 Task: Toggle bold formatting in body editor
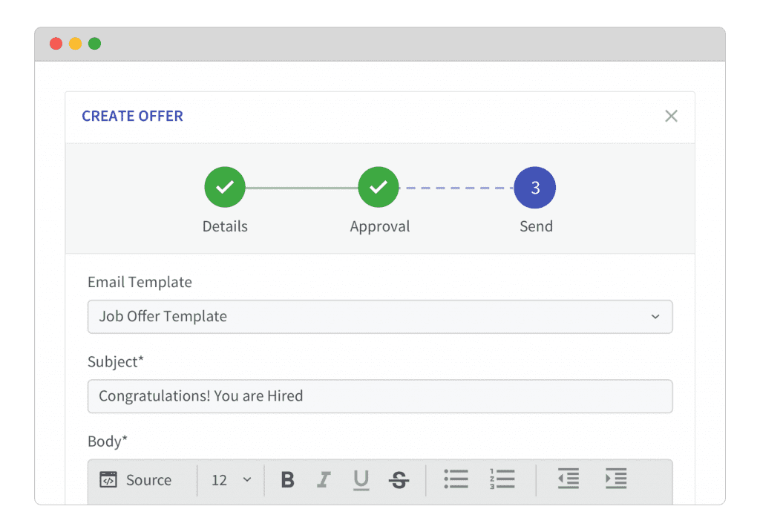(288, 480)
